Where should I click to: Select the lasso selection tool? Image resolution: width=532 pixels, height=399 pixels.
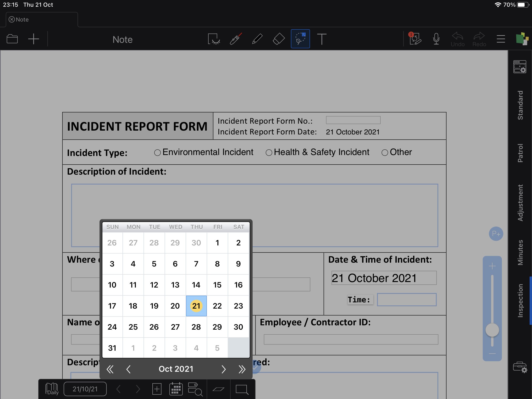pyautogui.click(x=300, y=39)
